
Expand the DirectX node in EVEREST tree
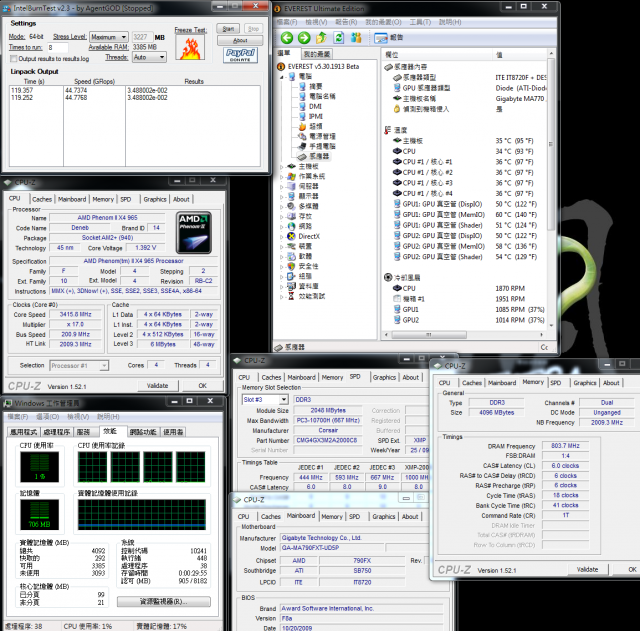[281, 236]
